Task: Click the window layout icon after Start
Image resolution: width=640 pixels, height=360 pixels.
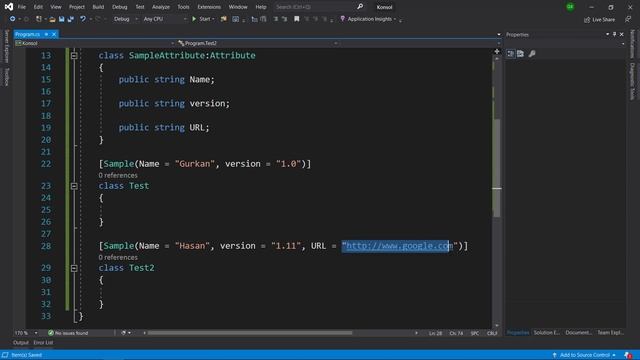Action: click(x=236, y=19)
